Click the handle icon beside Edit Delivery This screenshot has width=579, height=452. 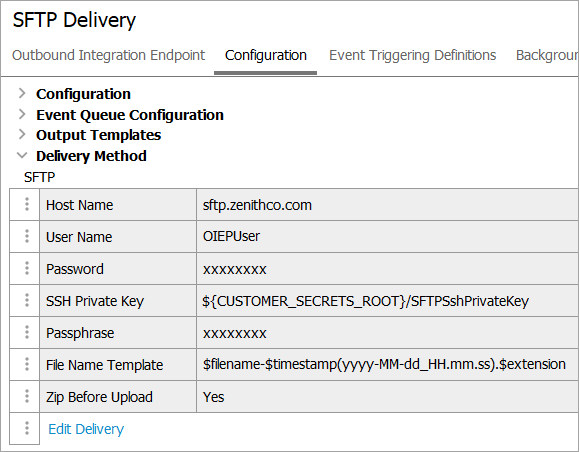27,428
